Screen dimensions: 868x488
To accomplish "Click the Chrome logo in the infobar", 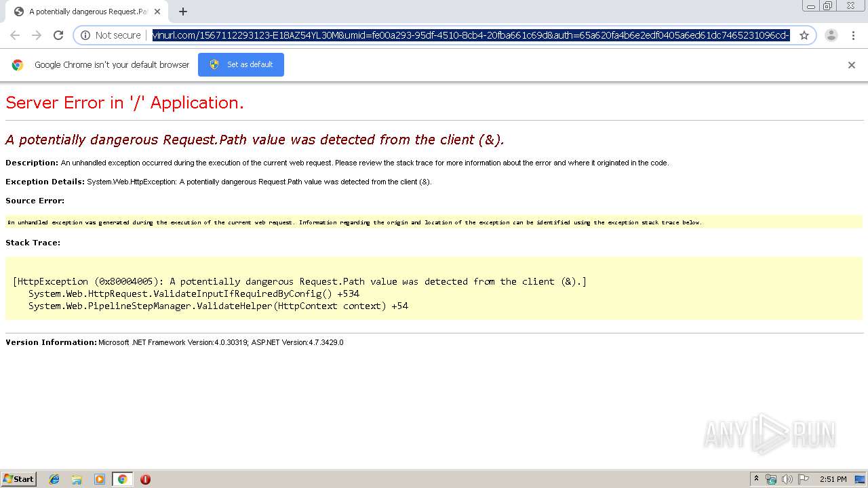I will [18, 65].
